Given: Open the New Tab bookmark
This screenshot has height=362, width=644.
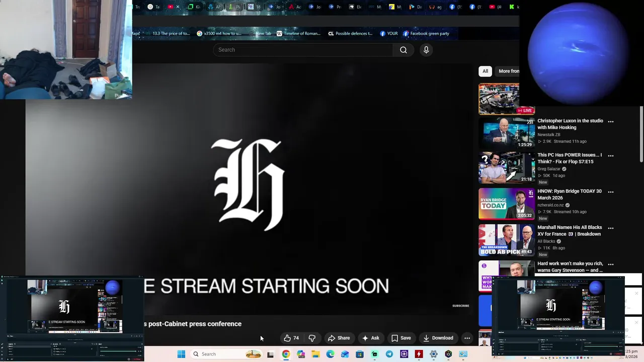Looking at the screenshot, I should [x=260, y=34].
